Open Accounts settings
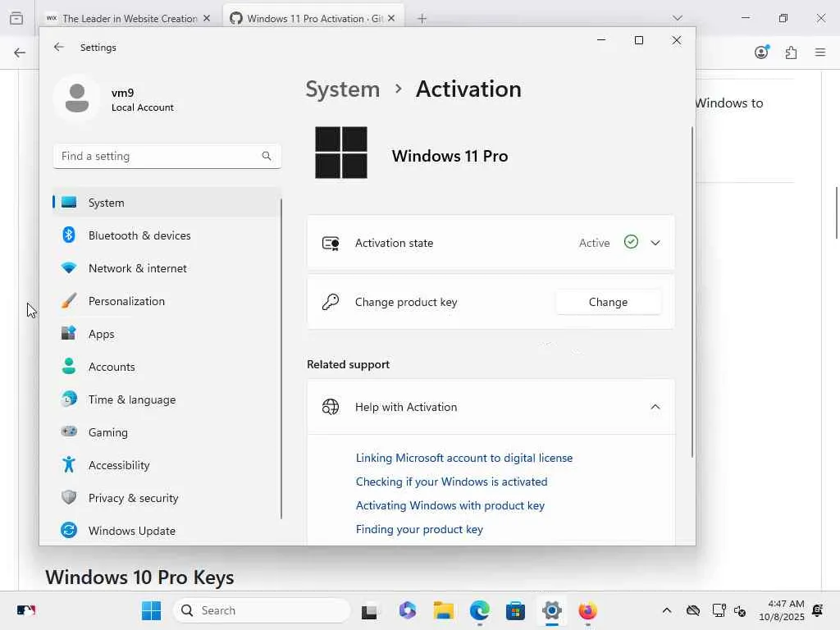Image resolution: width=840 pixels, height=630 pixels. [x=167, y=367]
